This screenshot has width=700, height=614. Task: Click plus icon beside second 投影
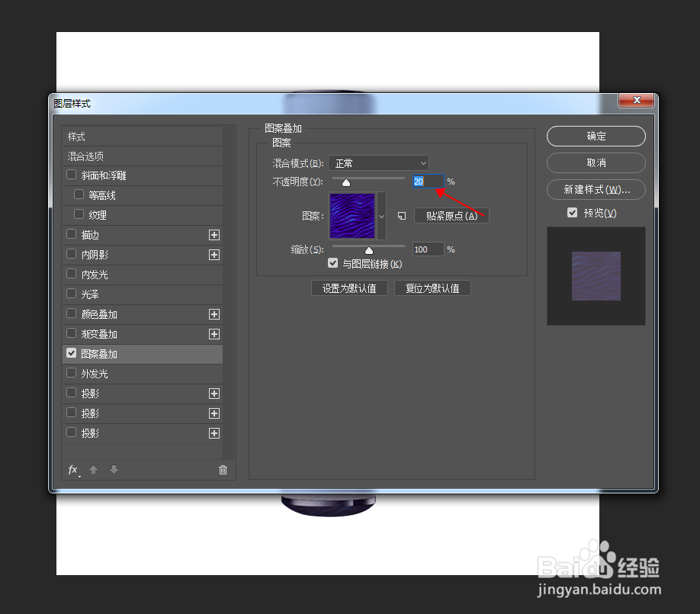(x=214, y=413)
